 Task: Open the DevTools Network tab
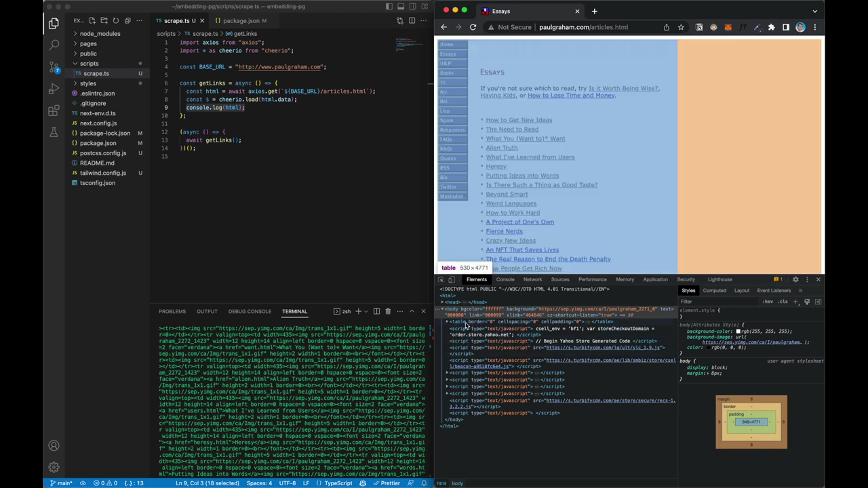click(x=532, y=279)
